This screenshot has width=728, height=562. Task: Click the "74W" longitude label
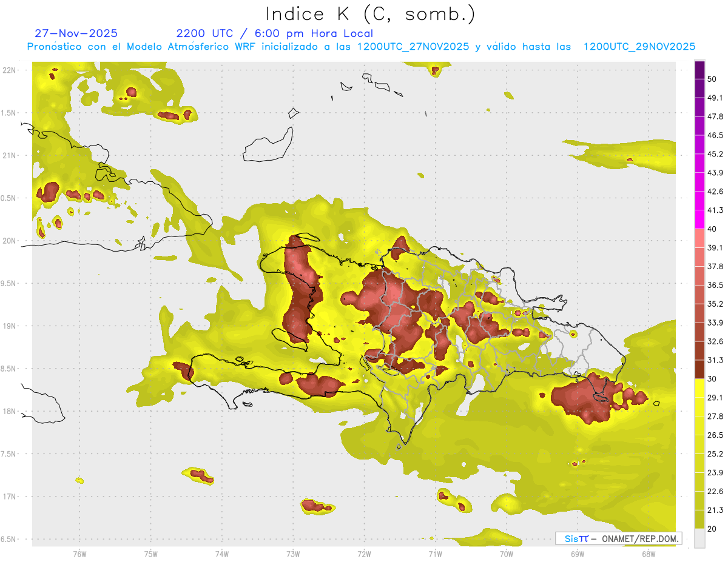(221, 554)
